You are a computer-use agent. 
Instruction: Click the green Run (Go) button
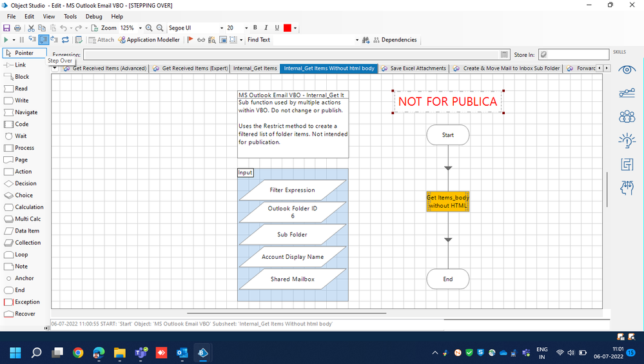(6, 40)
